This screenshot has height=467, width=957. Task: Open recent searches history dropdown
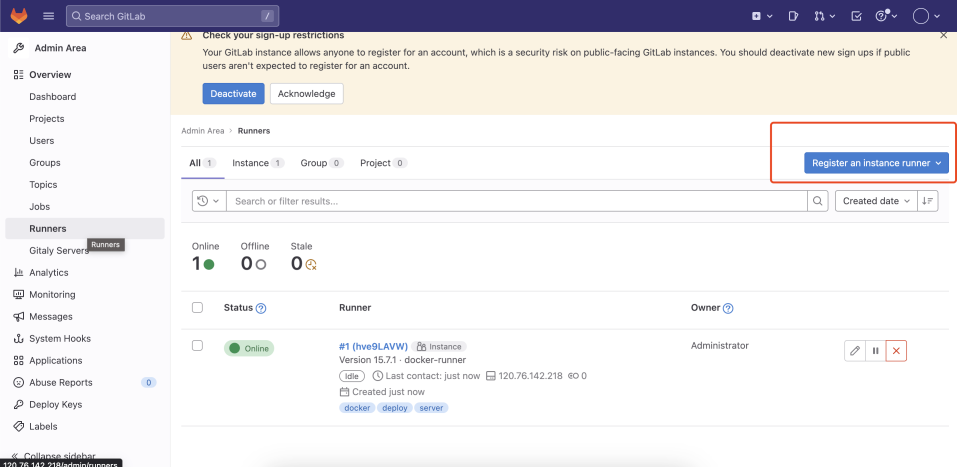(209, 201)
